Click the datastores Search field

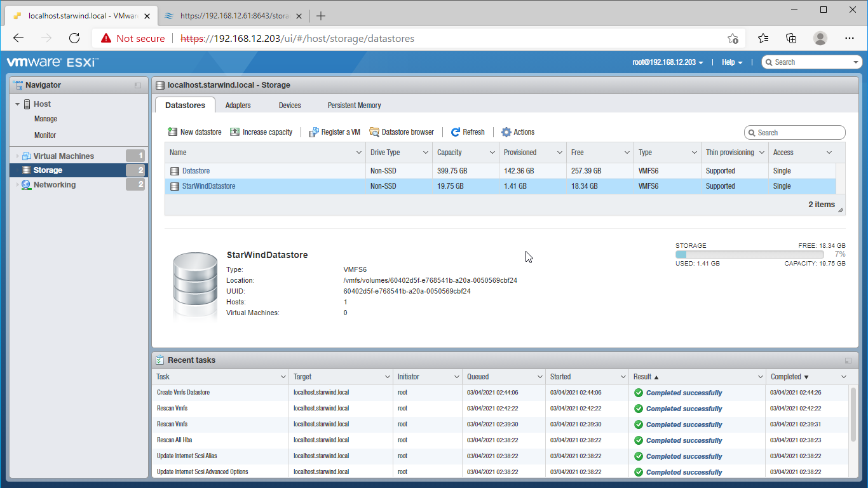[795, 133]
